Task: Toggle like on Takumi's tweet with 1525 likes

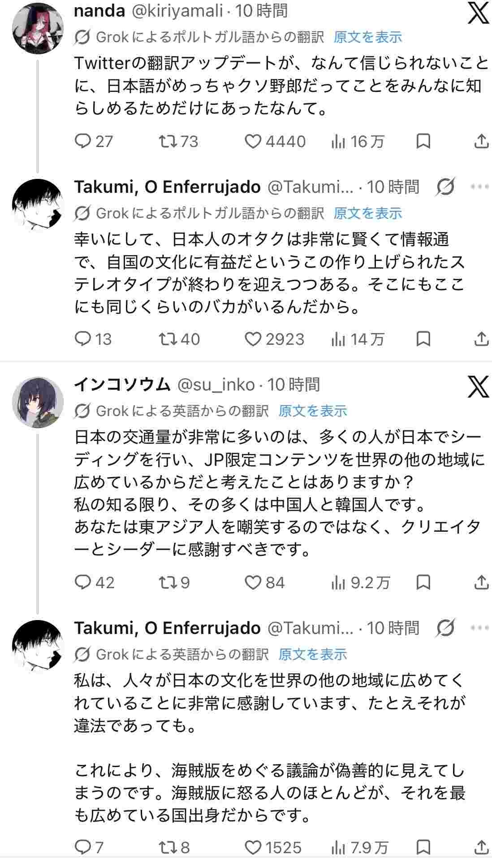Action: pos(253,847)
